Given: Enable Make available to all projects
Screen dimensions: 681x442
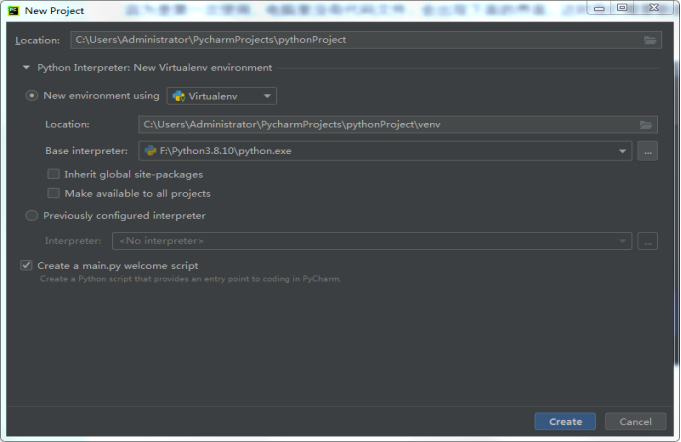Looking at the screenshot, I should [x=53, y=193].
